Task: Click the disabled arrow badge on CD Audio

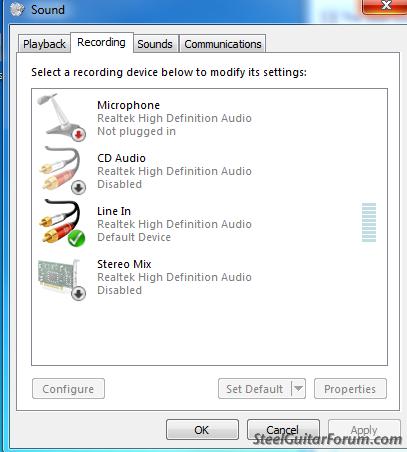Action: point(78,187)
